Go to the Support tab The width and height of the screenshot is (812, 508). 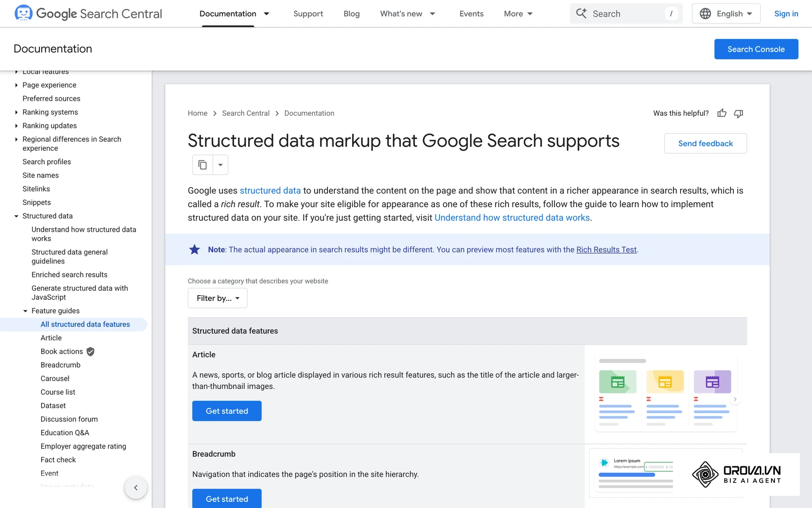pyautogui.click(x=308, y=14)
